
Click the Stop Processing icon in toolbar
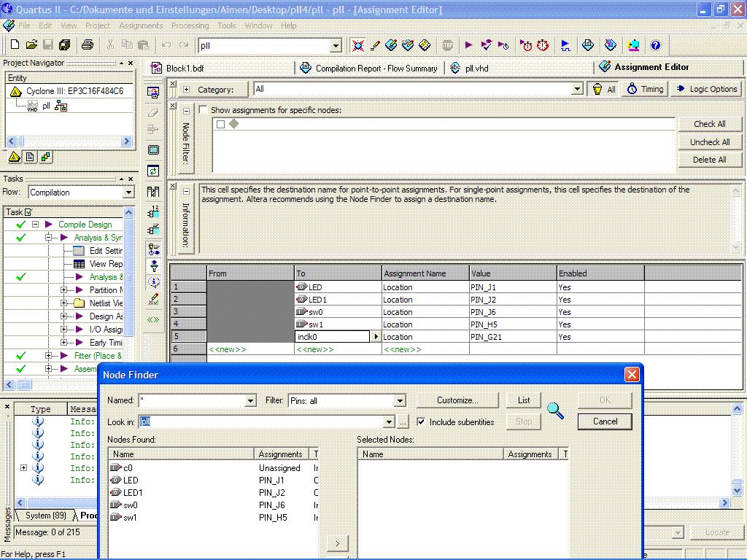447,45
